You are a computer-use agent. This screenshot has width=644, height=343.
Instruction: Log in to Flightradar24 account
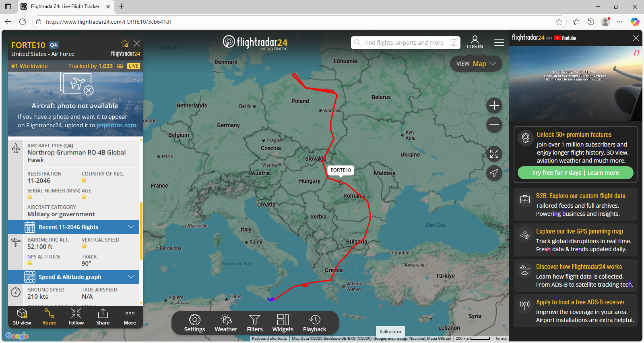coord(475,42)
